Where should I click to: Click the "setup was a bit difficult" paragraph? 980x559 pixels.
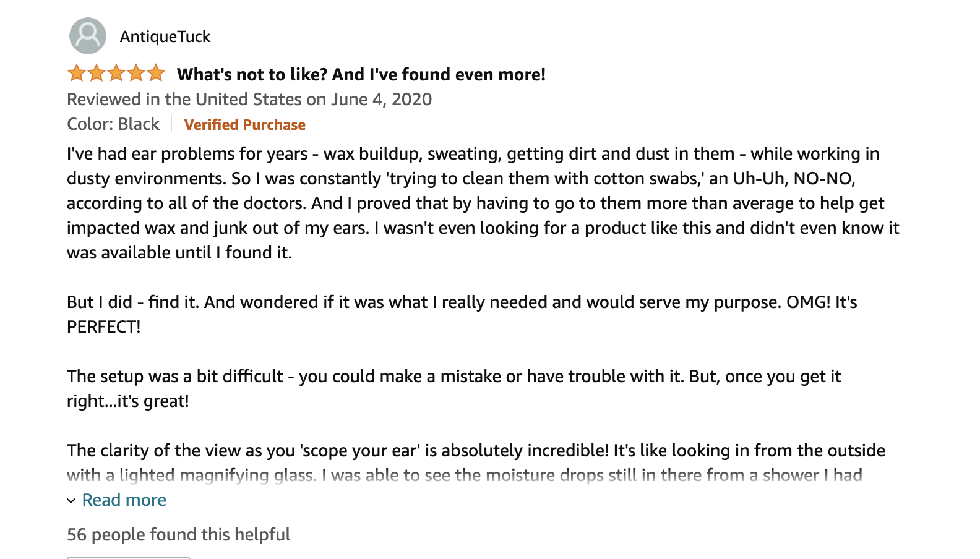pyautogui.click(x=454, y=388)
